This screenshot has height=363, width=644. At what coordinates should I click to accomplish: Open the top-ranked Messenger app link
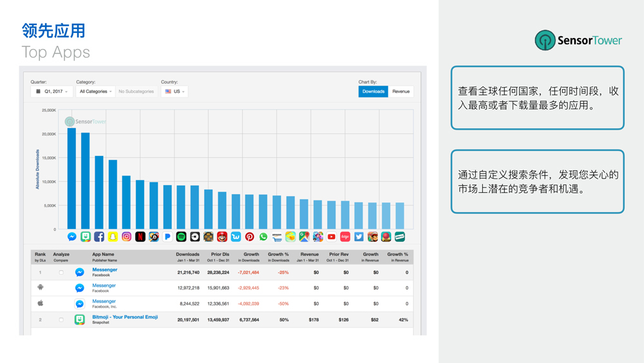[104, 270]
